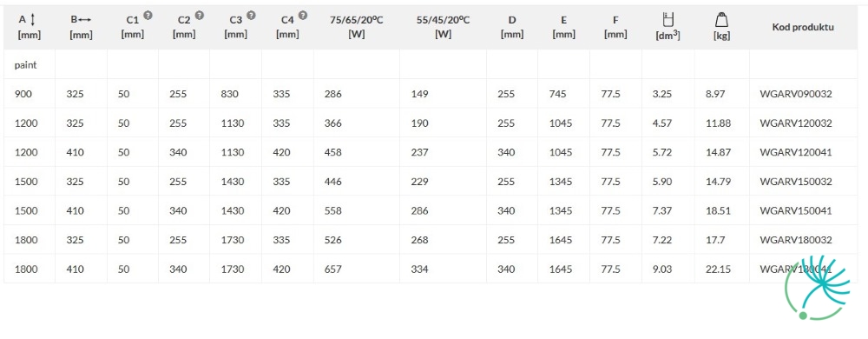Select the Kod produktu column header
Screen dimensions: 868x339
coord(803,27)
